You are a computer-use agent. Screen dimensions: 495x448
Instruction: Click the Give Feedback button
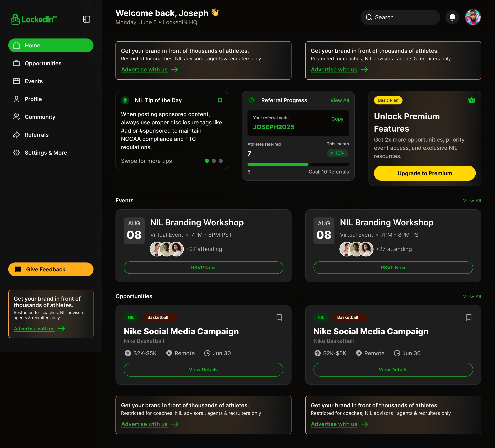pos(51,269)
